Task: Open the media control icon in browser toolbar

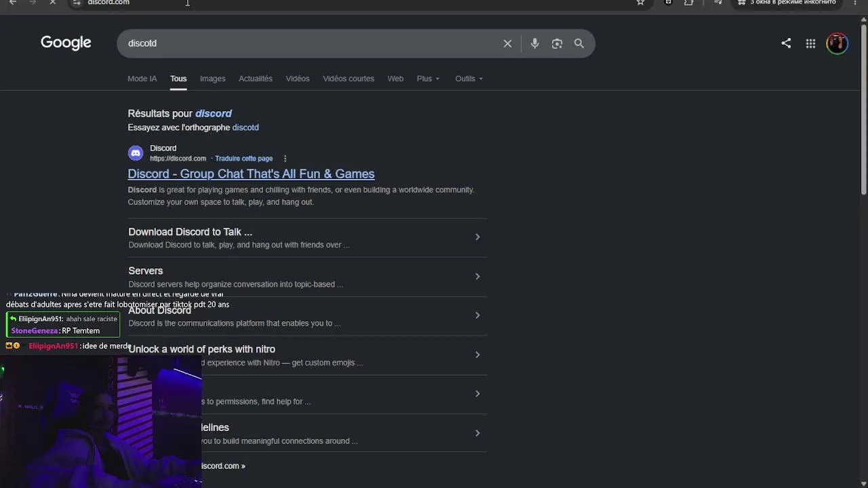Action: tap(717, 3)
